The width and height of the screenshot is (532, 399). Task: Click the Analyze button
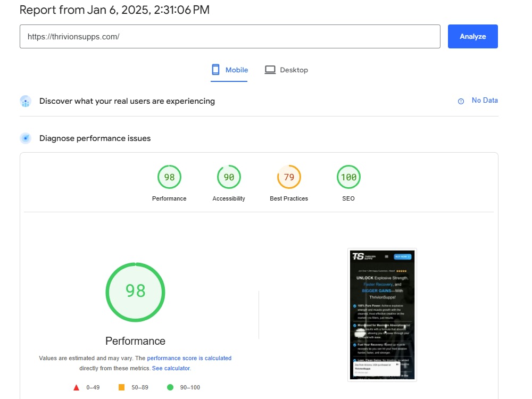[472, 36]
